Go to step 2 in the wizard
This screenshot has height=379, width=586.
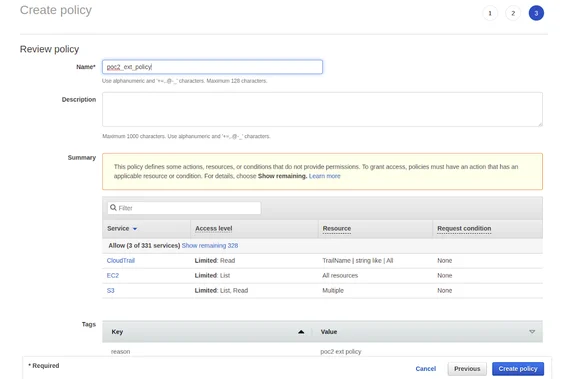(x=513, y=13)
